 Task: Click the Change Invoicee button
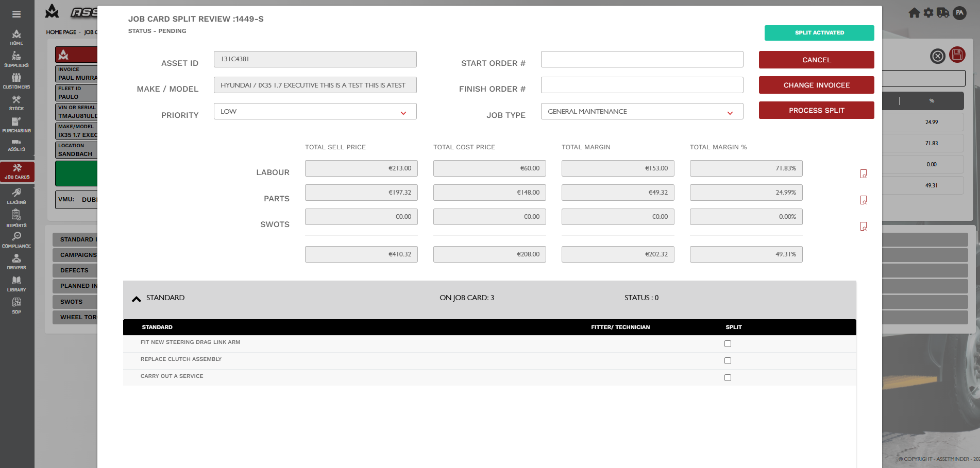tap(816, 85)
